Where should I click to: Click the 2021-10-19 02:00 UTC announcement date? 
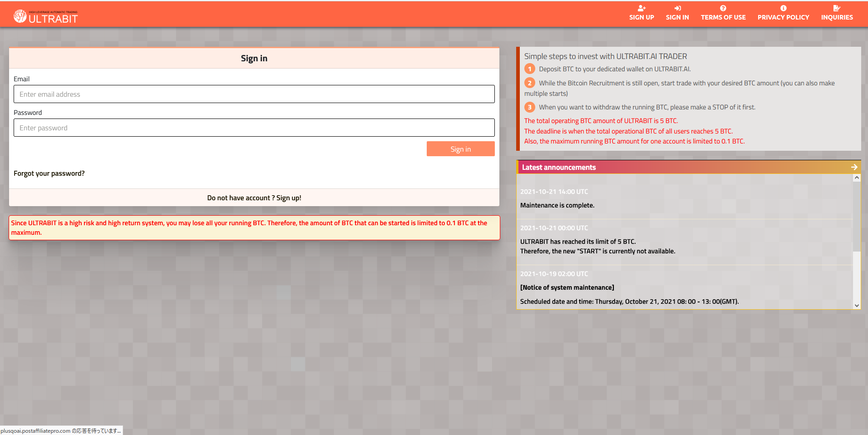pyautogui.click(x=554, y=274)
